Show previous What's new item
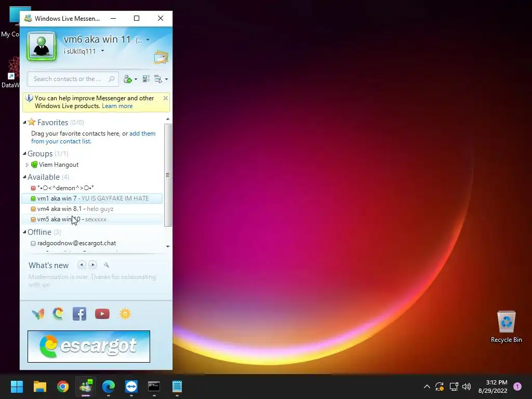Viewport: 532px width, 399px height. 82,265
